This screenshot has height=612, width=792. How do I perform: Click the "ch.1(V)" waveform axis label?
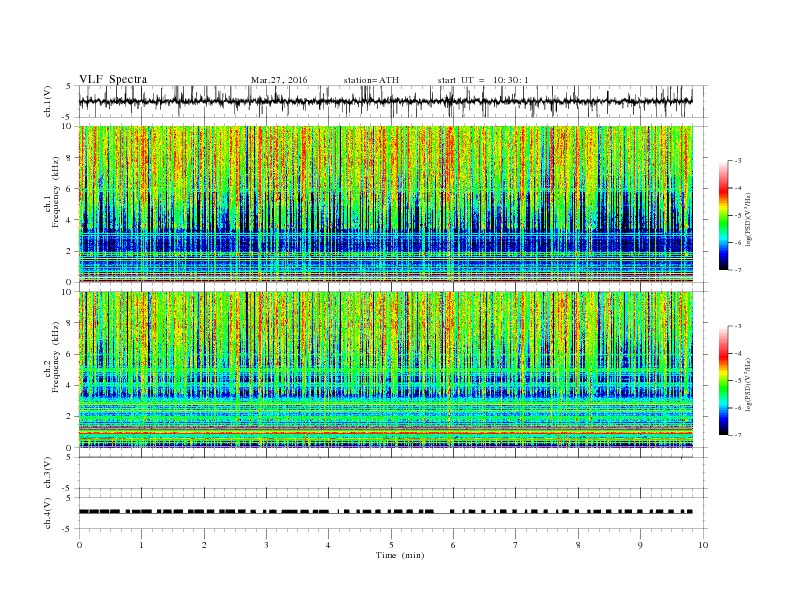coord(47,101)
